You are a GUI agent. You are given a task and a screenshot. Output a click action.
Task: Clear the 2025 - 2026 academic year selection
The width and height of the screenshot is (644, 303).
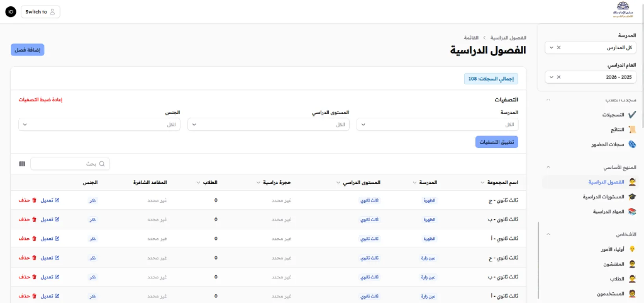click(x=559, y=77)
